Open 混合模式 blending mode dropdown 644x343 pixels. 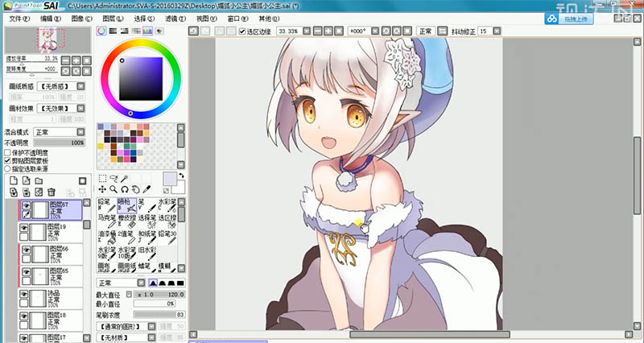click(x=81, y=132)
